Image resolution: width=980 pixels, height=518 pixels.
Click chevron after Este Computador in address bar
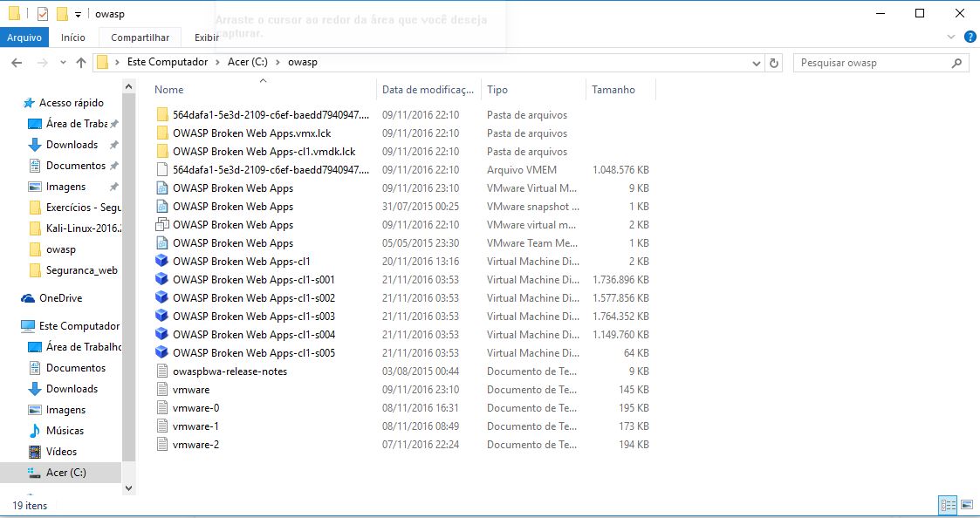point(217,62)
